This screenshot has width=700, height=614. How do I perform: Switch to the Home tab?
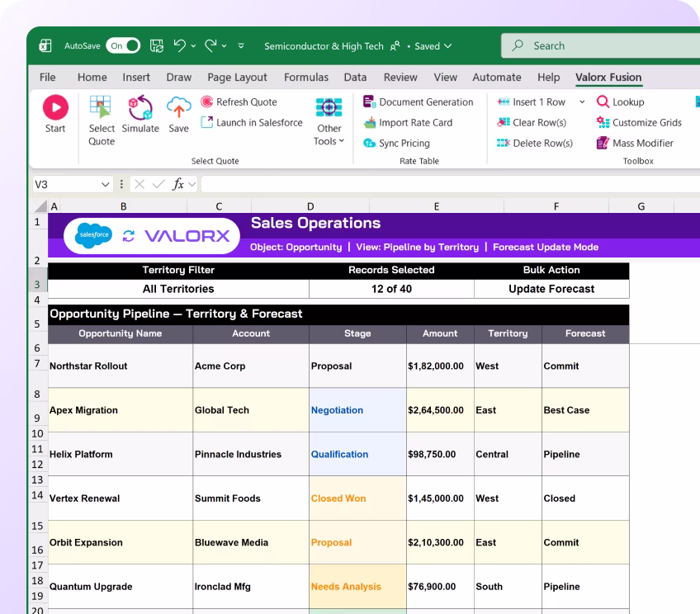(92, 78)
